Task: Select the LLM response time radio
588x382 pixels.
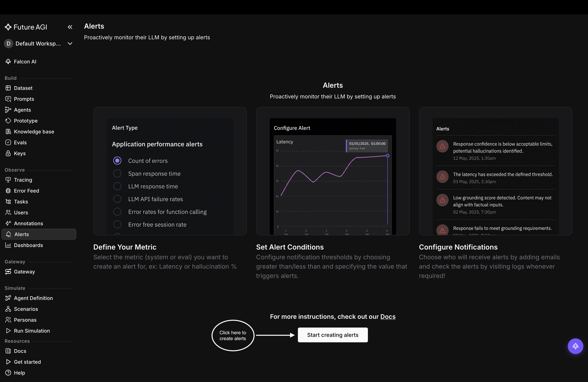Action: [x=117, y=186]
